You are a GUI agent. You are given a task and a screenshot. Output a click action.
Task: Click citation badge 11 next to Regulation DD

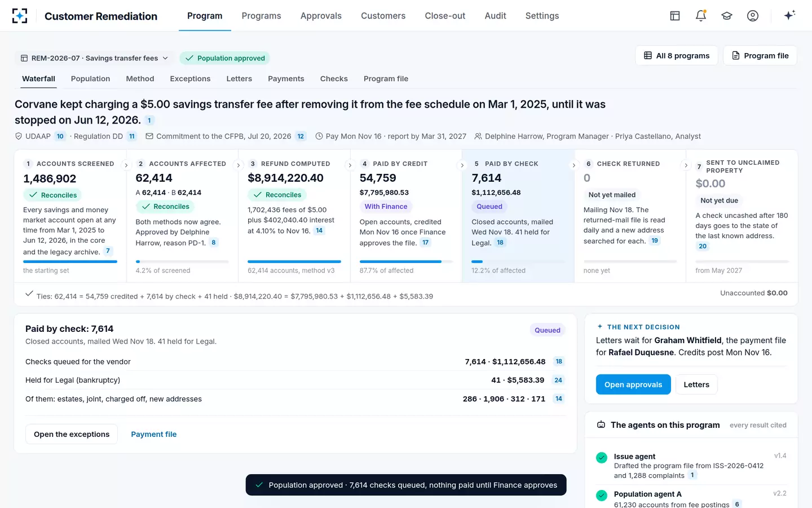tap(132, 136)
